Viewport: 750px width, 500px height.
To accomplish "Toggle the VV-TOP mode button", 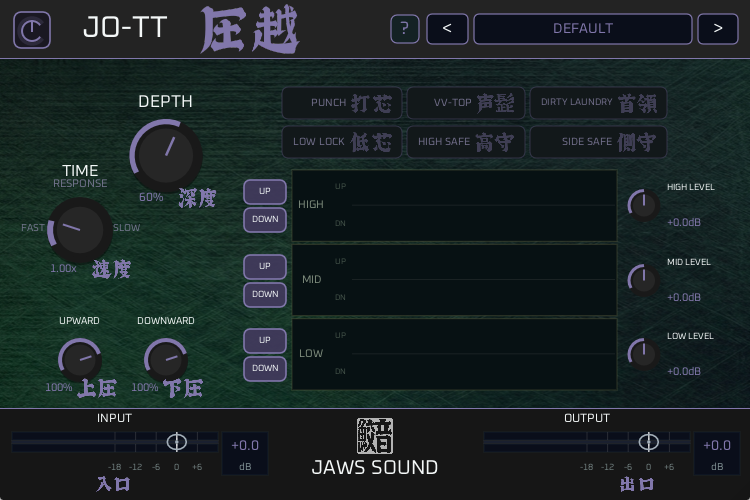I will (x=466, y=103).
